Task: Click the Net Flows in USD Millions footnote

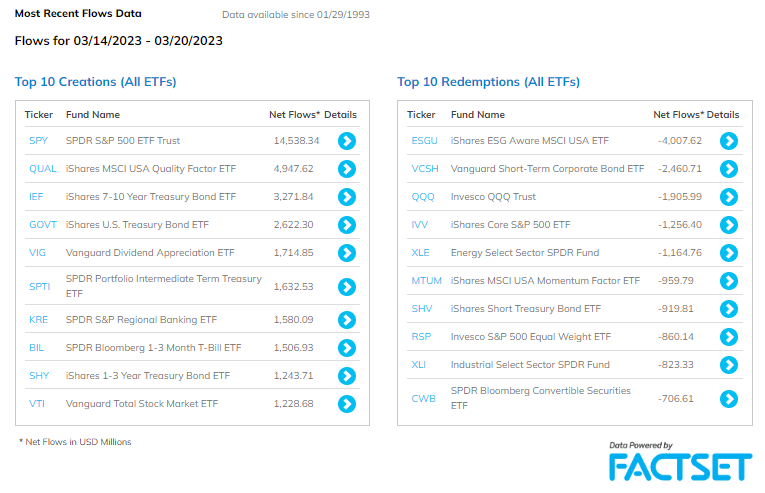Action: click(x=75, y=442)
